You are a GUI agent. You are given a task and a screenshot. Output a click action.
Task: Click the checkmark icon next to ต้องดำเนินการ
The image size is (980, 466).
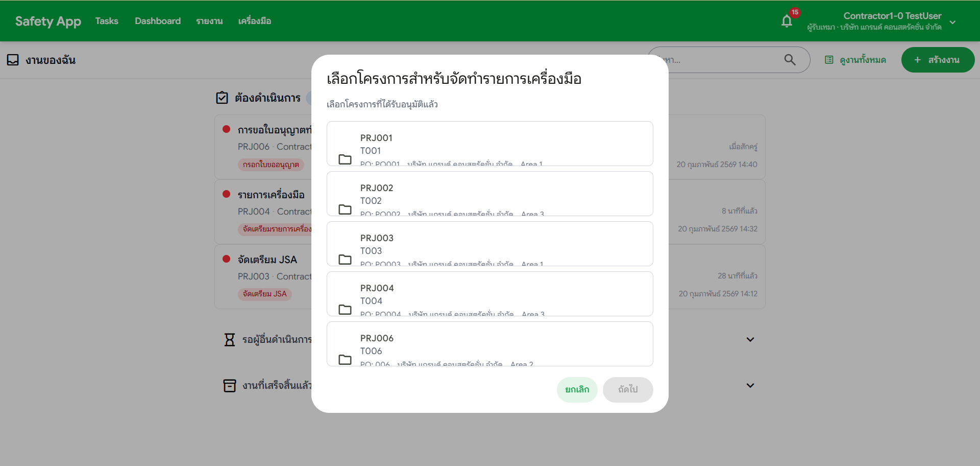pos(222,98)
